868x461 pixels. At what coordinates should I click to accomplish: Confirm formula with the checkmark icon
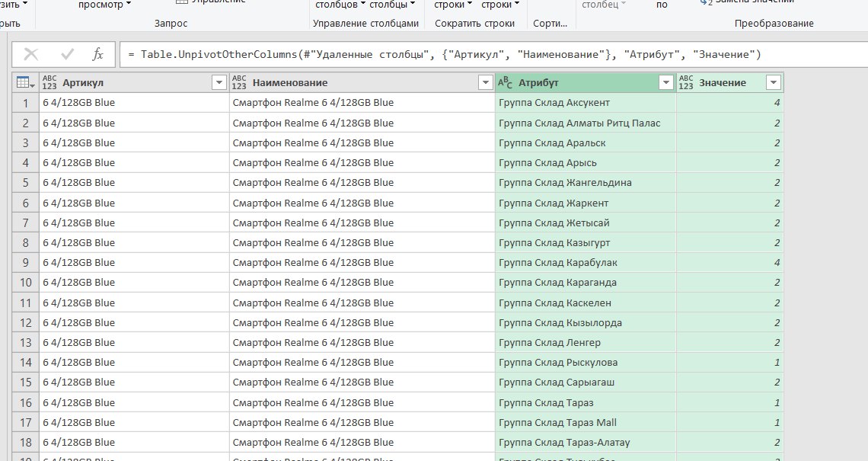(x=68, y=54)
